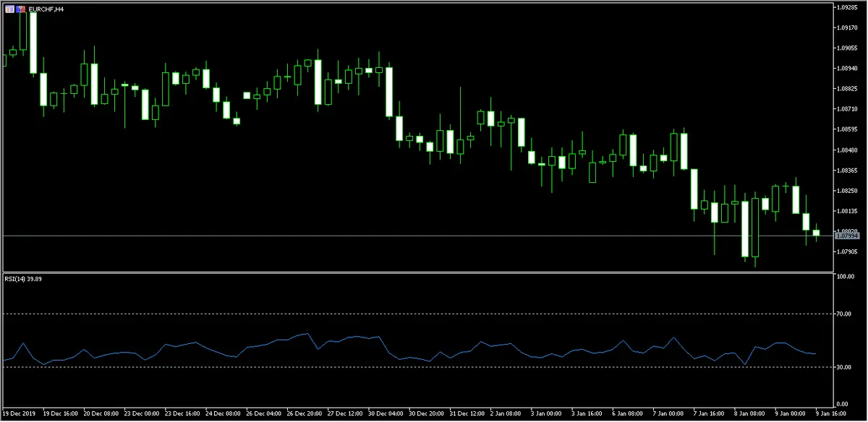Click the white table-grid icon beside EURCHF,H4

[9, 9]
